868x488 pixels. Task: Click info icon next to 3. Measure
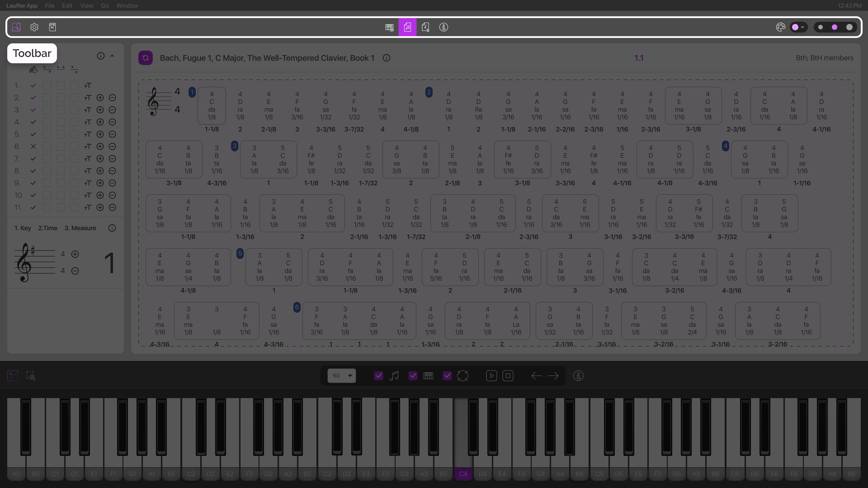[x=112, y=228]
